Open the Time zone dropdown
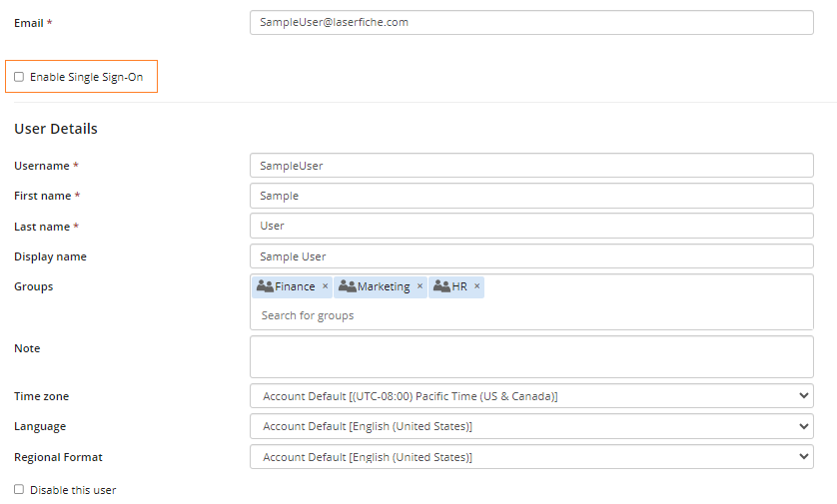Viewport: 837px width, 504px height. click(x=531, y=396)
